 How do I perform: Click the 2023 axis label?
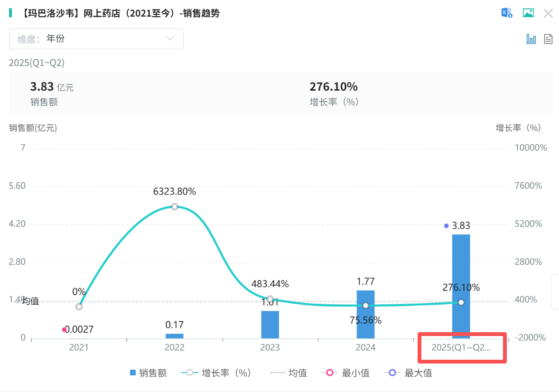[270, 347]
